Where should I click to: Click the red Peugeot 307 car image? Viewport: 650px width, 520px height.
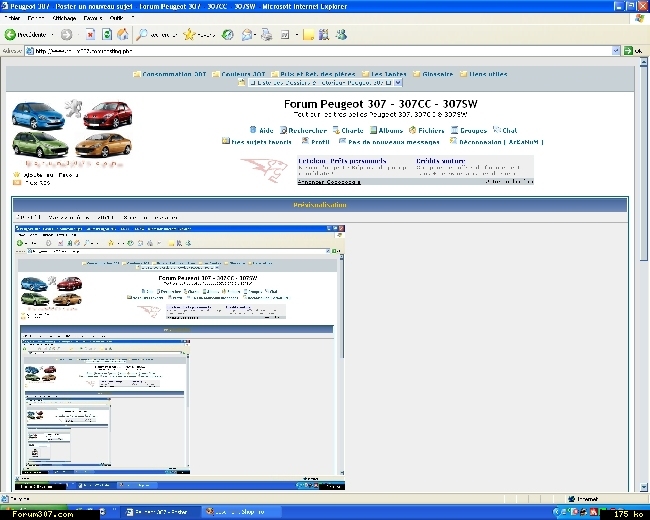point(108,115)
